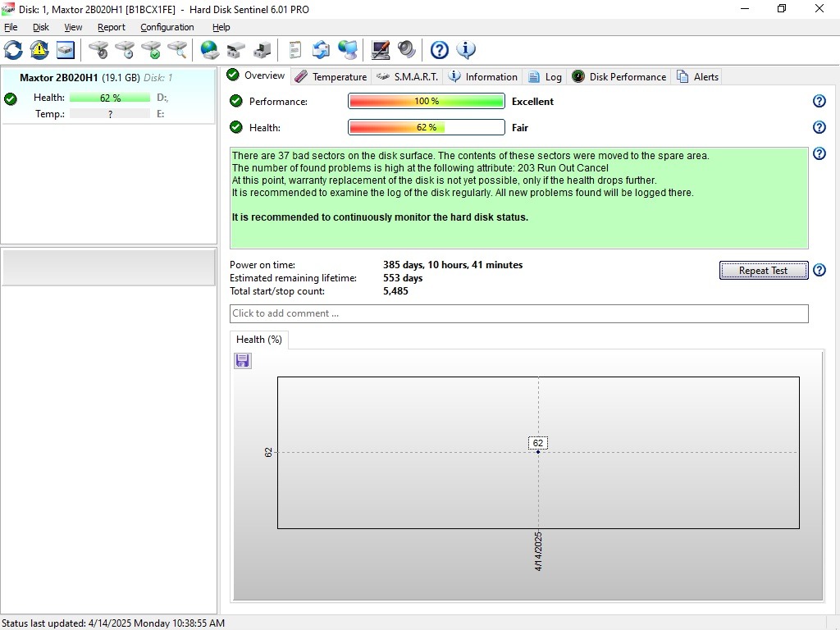
Task: Click the toolbar blue info icon
Action: tap(466, 50)
